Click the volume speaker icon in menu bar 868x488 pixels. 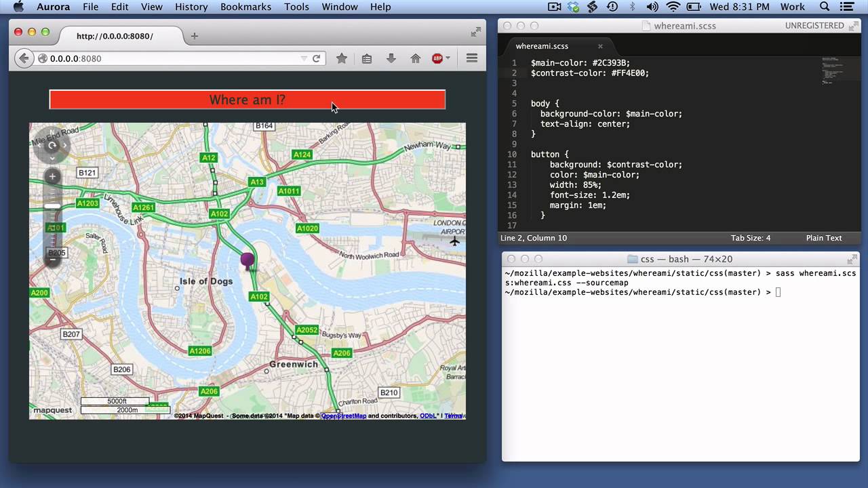point(652,7)
